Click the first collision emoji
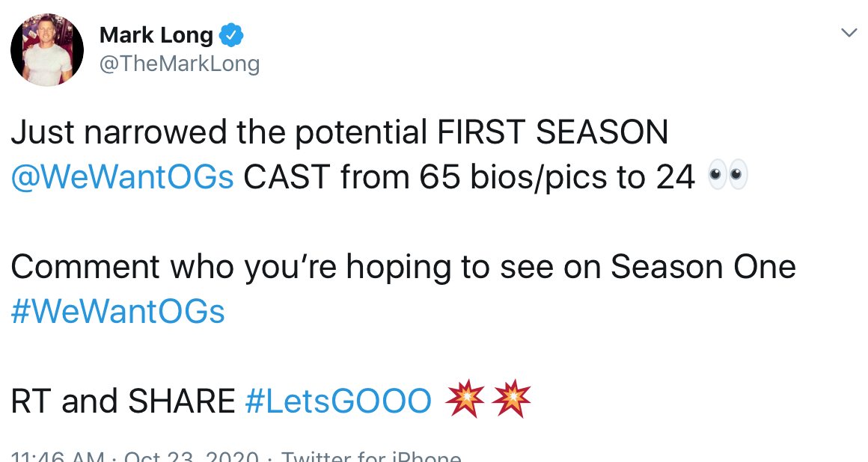 coord(465,398)
